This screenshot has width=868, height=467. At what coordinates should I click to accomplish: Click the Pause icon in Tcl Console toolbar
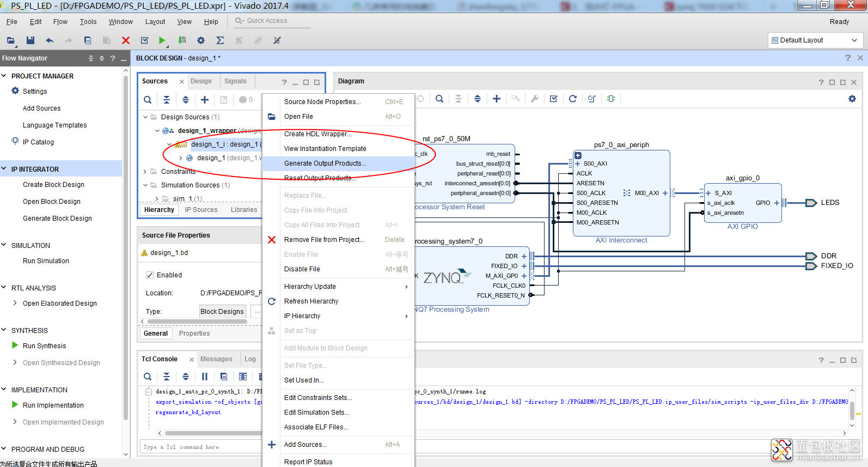coord(205,377)
